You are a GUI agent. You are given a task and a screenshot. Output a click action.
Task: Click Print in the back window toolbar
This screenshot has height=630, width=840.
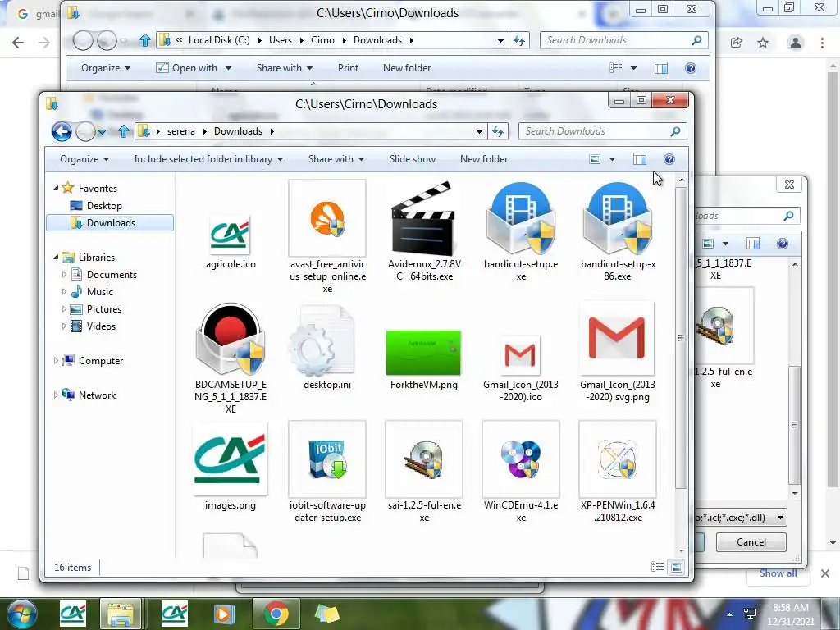(x=348, y=68)
